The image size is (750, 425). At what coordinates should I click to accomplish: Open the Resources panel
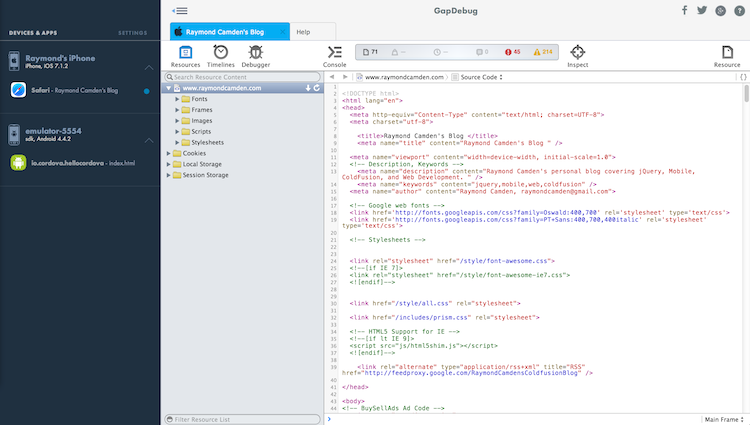186,56
